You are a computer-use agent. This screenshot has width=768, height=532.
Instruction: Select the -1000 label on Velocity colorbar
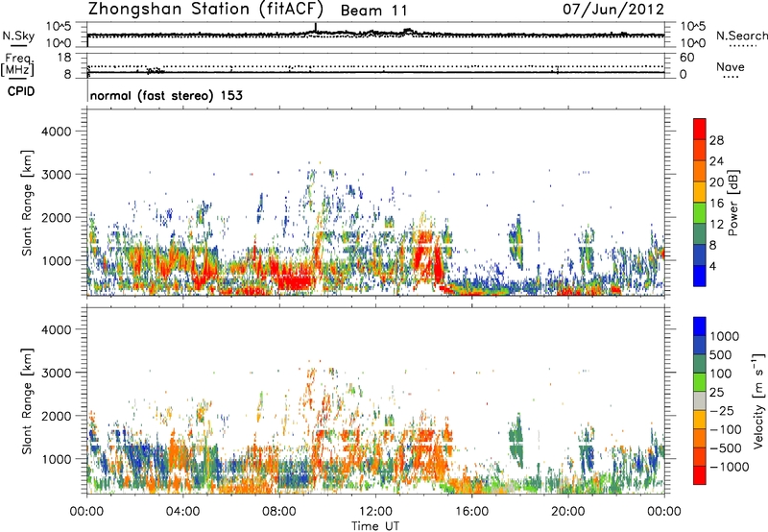click(729, 467)
